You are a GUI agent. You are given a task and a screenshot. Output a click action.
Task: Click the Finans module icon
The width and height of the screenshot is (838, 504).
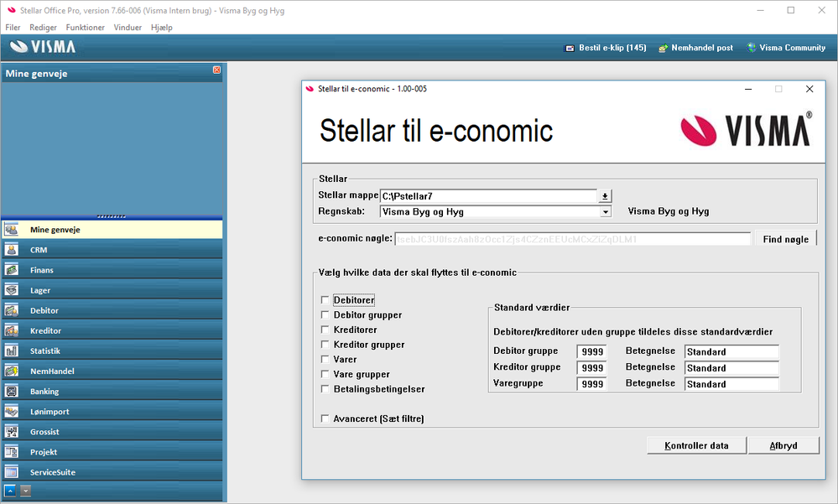coord(11,270)
